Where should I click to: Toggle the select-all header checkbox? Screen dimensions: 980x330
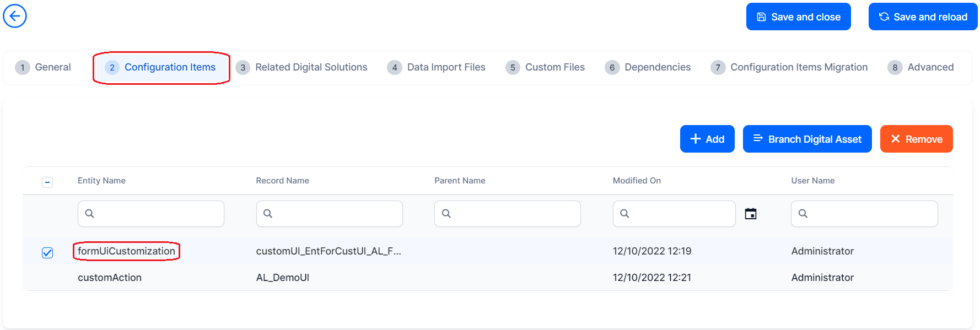coord(47,182)
